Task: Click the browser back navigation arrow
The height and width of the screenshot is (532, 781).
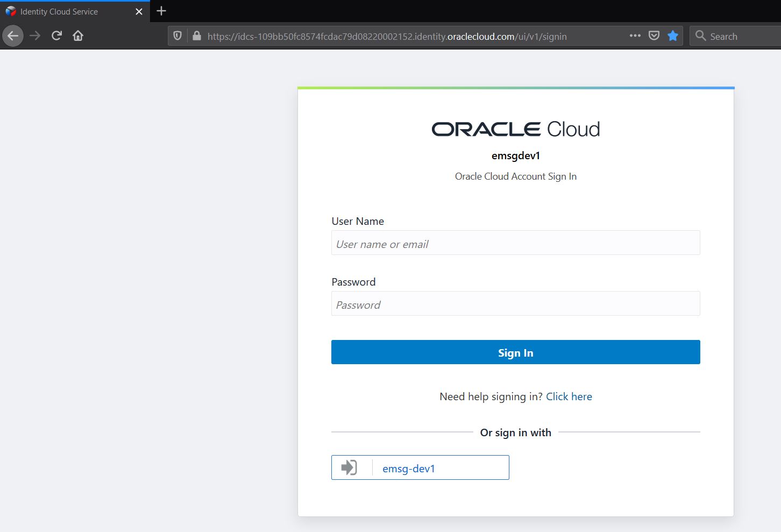Action: (x=12, y=36)
